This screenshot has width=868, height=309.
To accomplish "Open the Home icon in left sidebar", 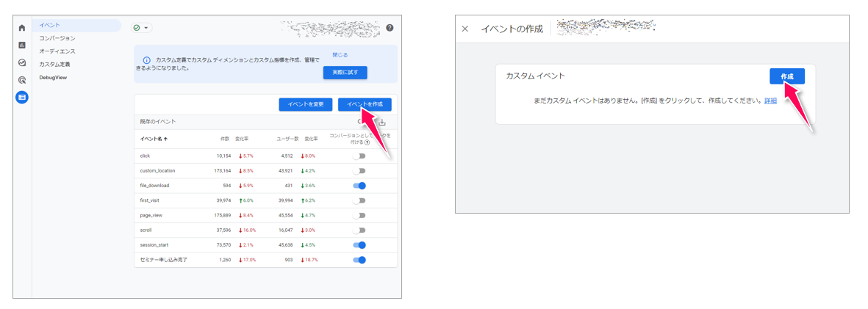I will [22, 28].
